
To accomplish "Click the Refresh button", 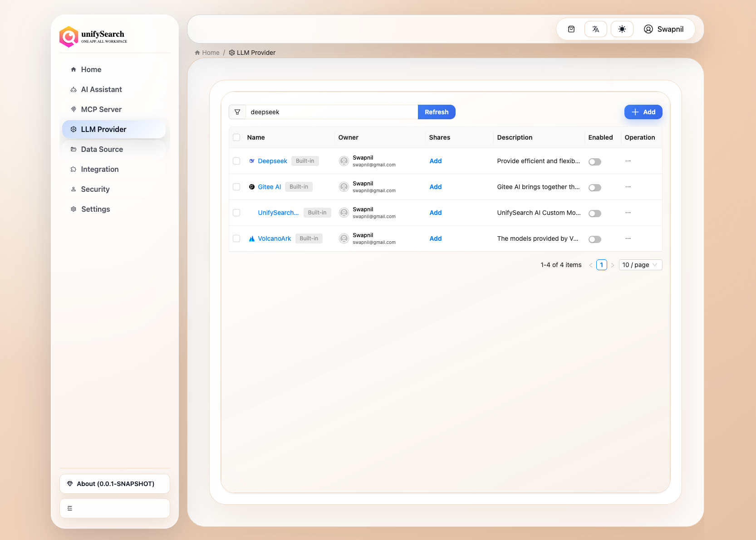I will (x=436, y=112).
